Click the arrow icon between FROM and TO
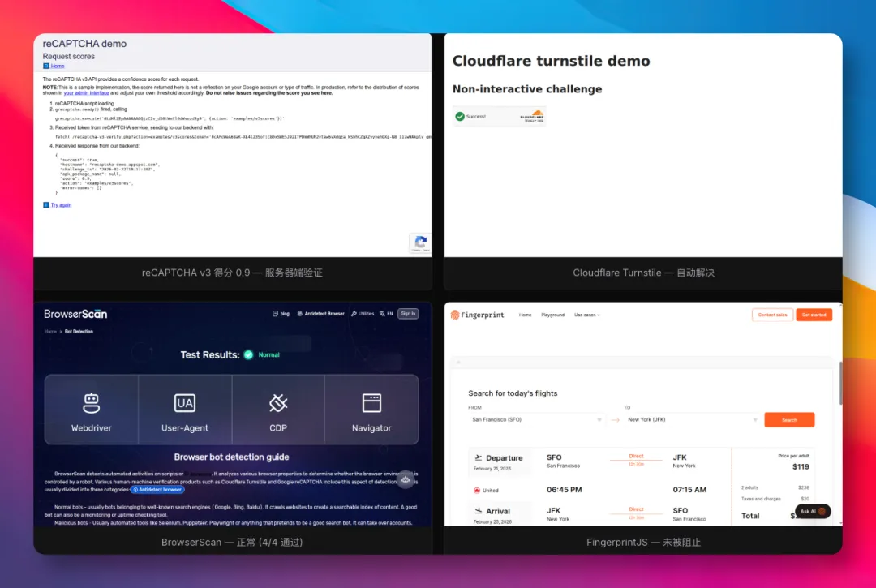The width and height of the screenshot is (876, 588). (x=615, y=420)
